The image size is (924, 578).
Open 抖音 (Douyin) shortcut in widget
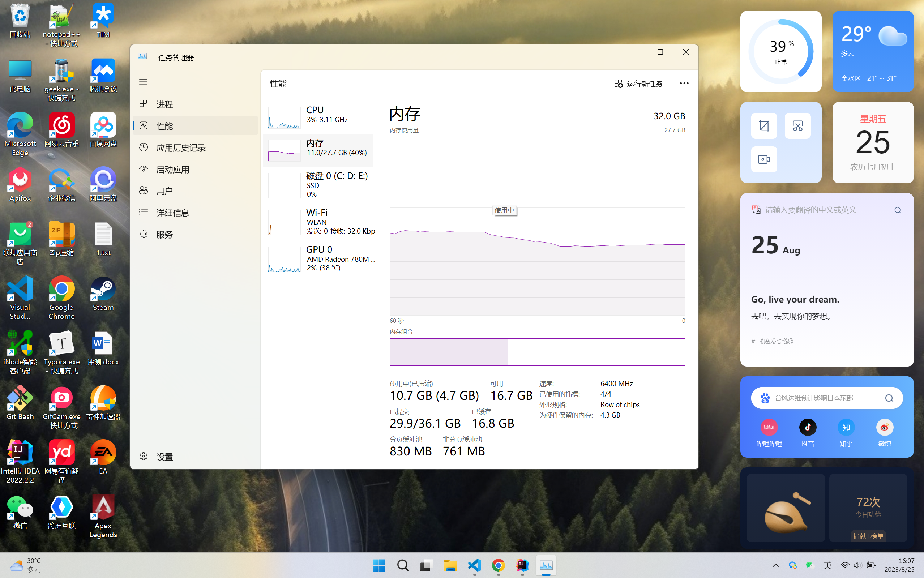[x=807, y=433]
